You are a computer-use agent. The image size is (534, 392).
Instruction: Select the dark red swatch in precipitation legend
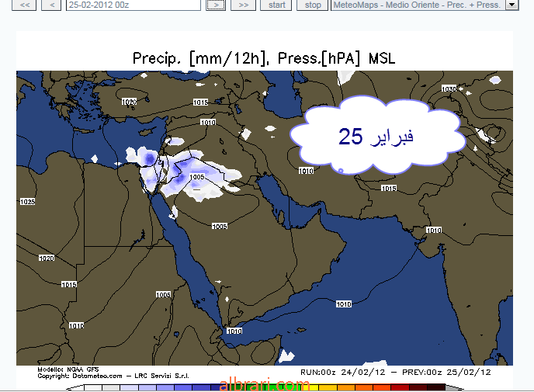point(400,387)
